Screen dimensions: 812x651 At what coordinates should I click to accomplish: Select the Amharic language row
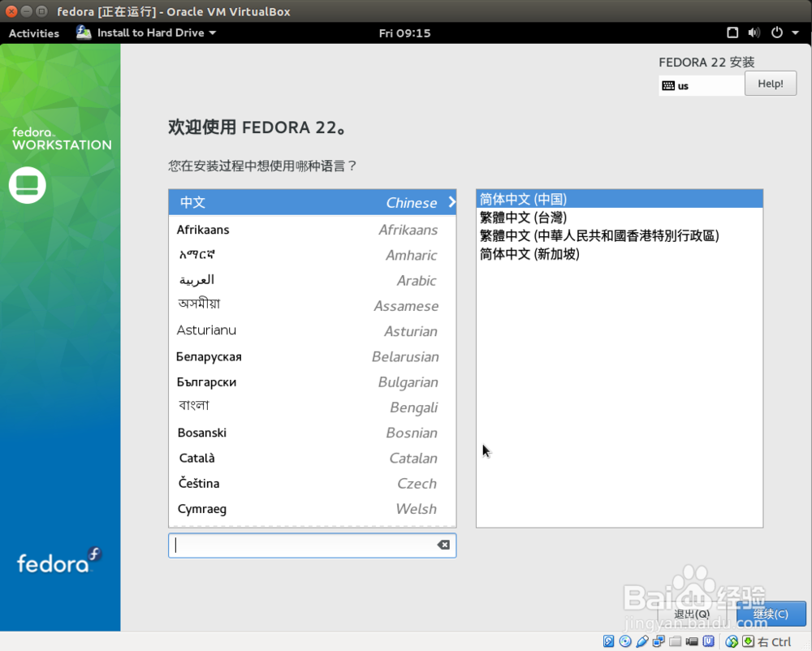tap(313, 255)
